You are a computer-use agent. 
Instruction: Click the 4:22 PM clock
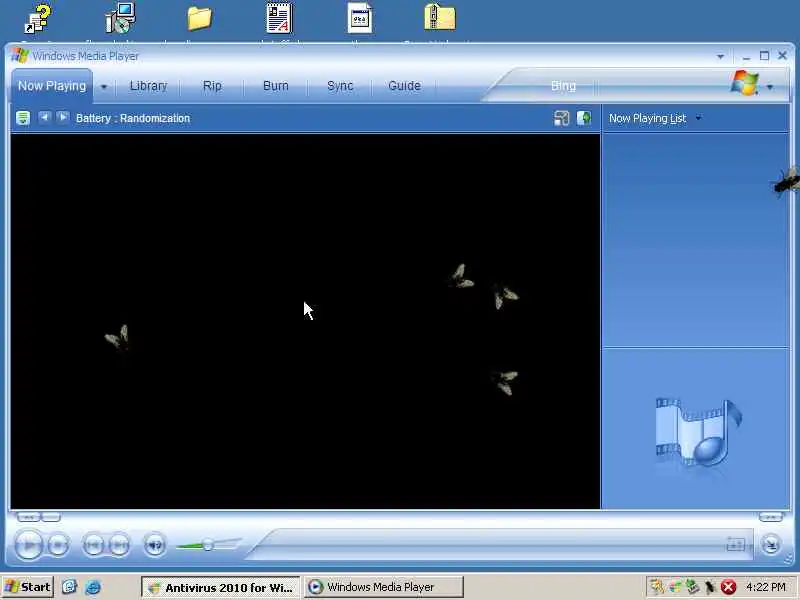pyautogui.click(x=766, y=587)
